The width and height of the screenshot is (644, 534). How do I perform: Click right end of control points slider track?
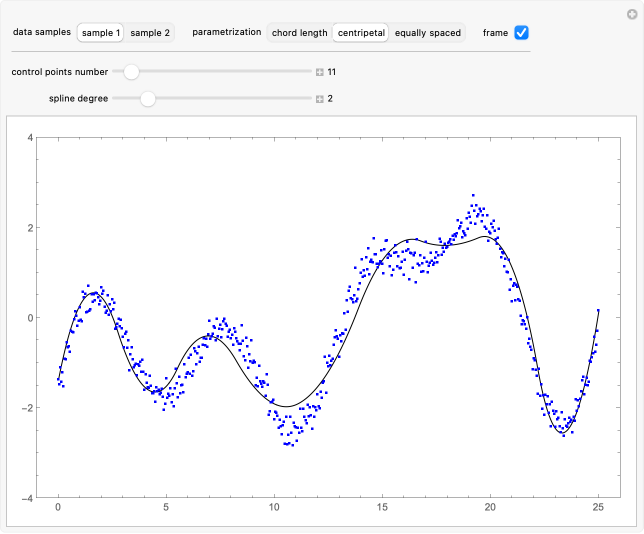coord(308,72)
